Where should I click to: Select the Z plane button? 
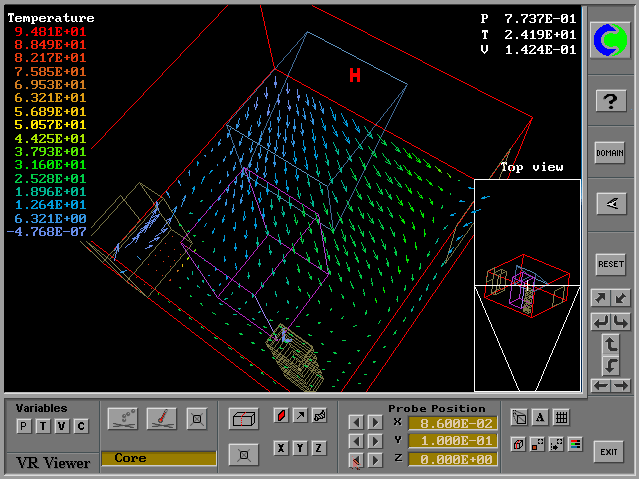click(318, 448)
